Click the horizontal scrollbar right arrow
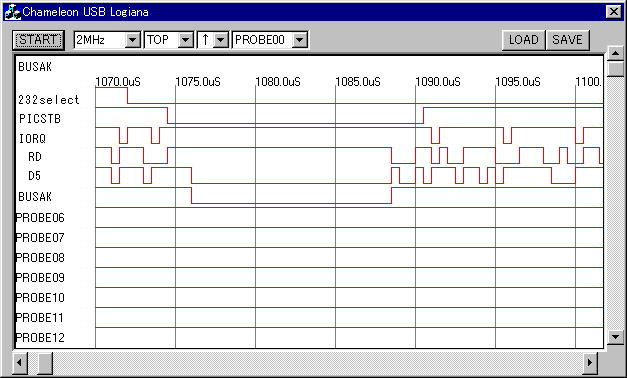Image resolution: width=627 pixels, height=378 pixels. [590, 363]
